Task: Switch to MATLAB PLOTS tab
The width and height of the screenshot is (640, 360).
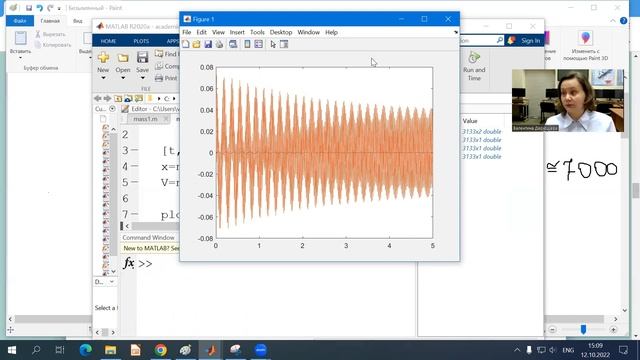Action: 141,41
